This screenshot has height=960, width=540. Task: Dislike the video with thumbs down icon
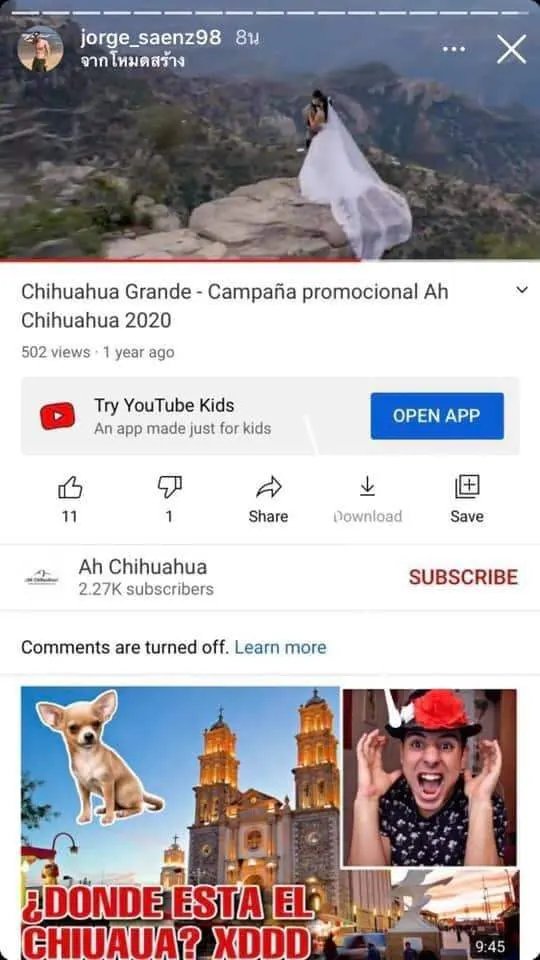pyautogui.click(x=170, y=487)
